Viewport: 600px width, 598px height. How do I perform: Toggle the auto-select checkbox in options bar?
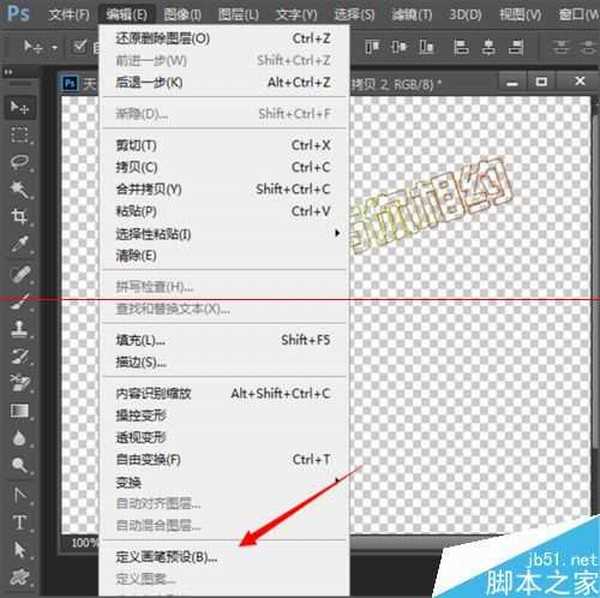click(x=81, y=46)
